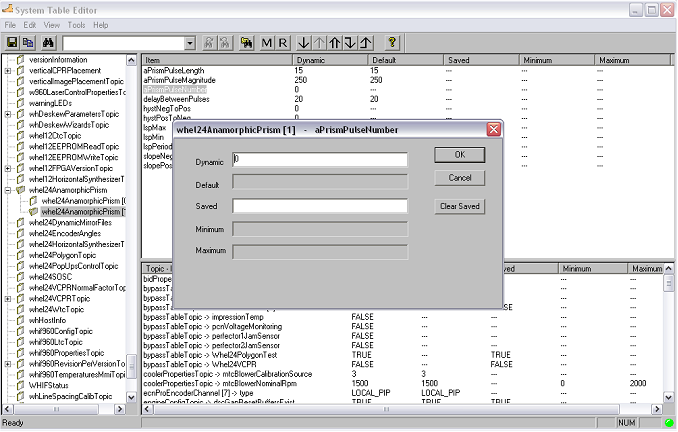Viewport: 678px width, 432px height.
Task: Click the first grayed find-next icon
Action: [x=209, y=43]
